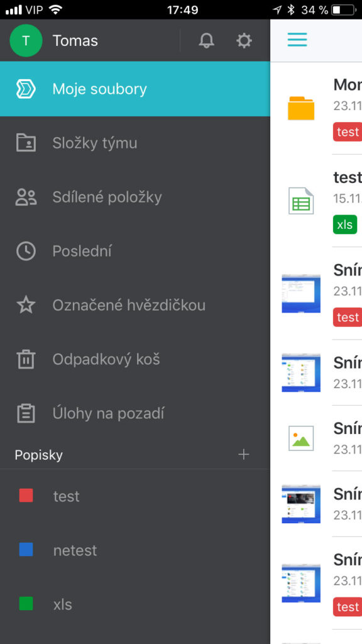The image size is (362, 644).
Task: Open the screenshot thumbnail directly below the image placeholder icon
Action: point(301,504)
